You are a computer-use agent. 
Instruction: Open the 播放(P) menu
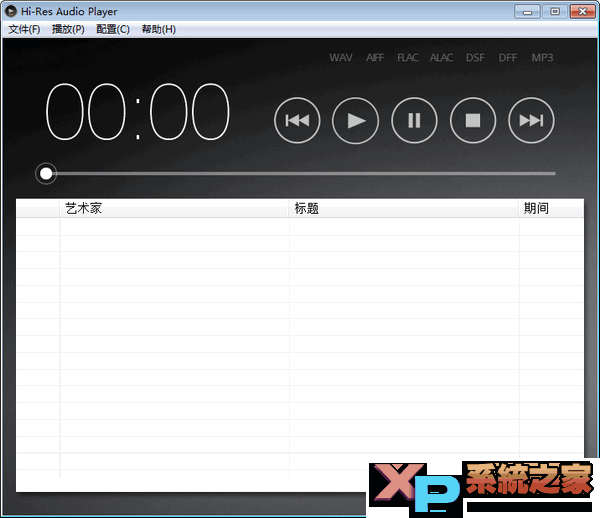68,29
